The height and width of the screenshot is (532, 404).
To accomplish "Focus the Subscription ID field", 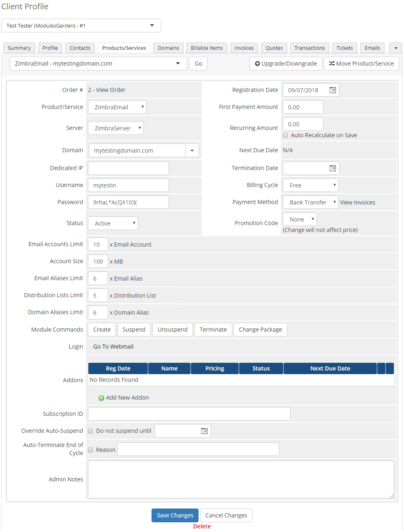I will (x=189, y=414).
